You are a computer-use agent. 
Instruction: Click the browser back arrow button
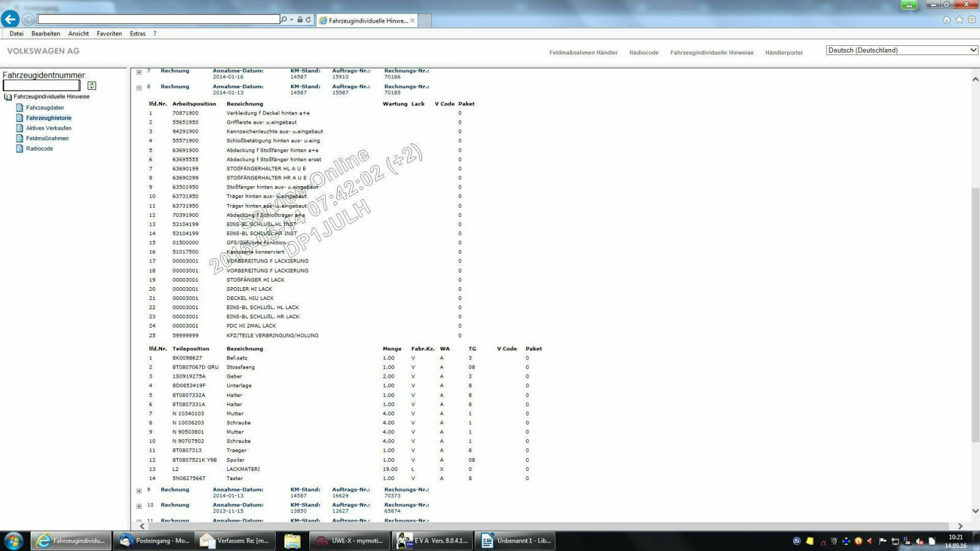10,20
